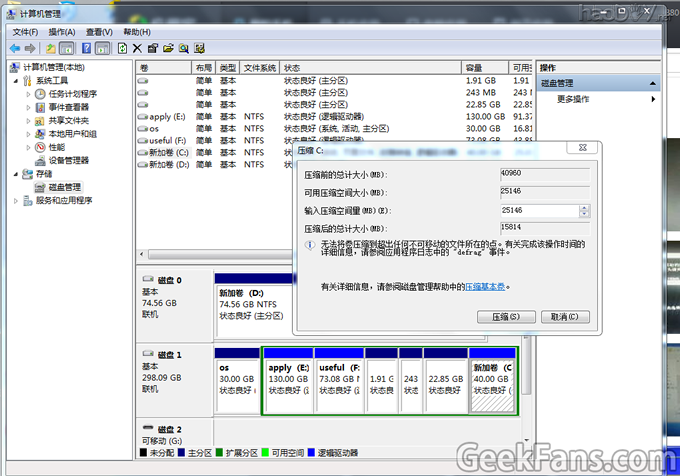Click the Back arrow toolbar icon
680x476 pixels.
coord(15,48)
